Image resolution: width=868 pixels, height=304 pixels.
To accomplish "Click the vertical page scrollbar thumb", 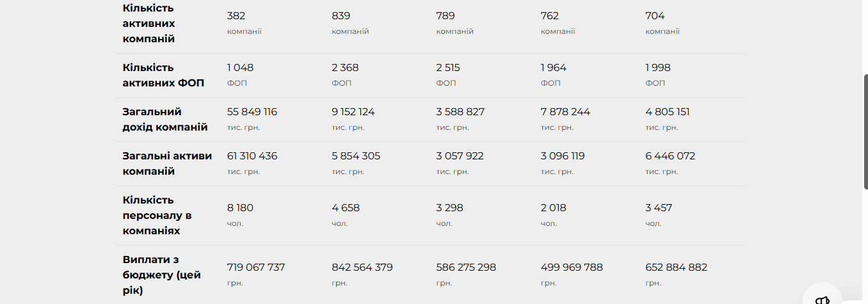I will point(865,131).
